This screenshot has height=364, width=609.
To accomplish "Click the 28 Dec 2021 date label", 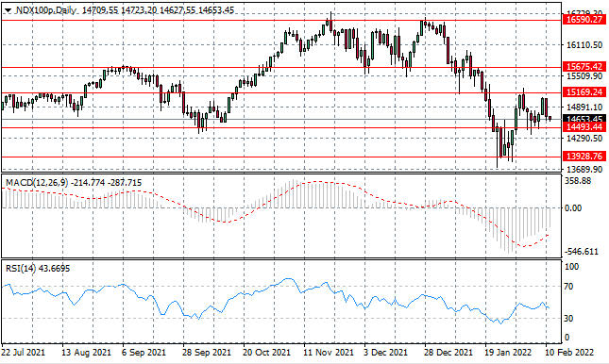I will (x=448, y=353).
